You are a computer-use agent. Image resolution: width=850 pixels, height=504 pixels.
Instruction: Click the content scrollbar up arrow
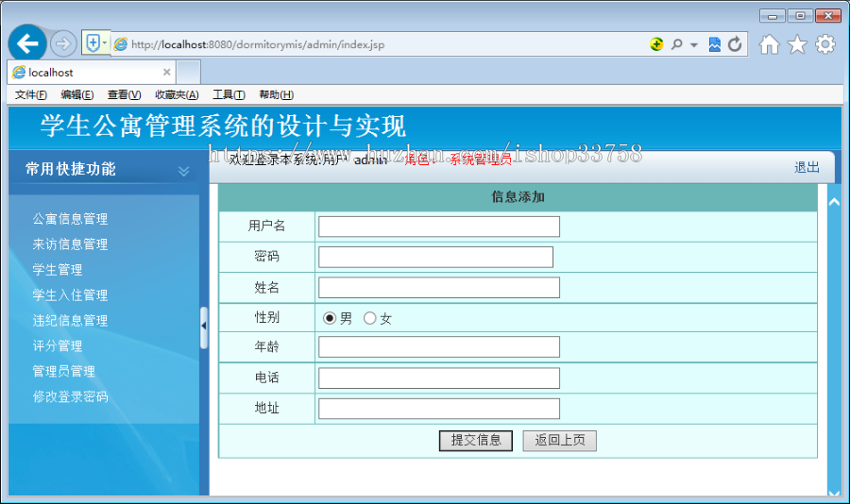pos(834,202)
